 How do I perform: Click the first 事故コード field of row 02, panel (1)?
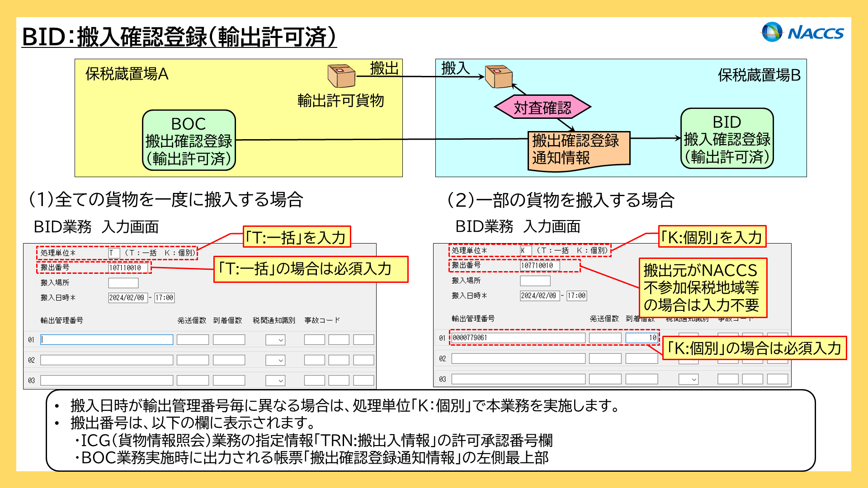(315, 360)
